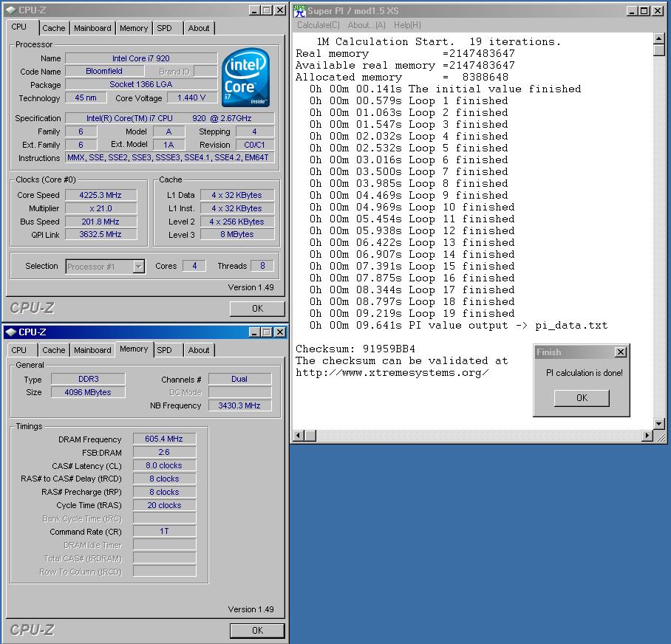Minimize the Super PI window
The height and width of the screenshot is (644, 671).
pyautogui.click(x=633, y=10)
